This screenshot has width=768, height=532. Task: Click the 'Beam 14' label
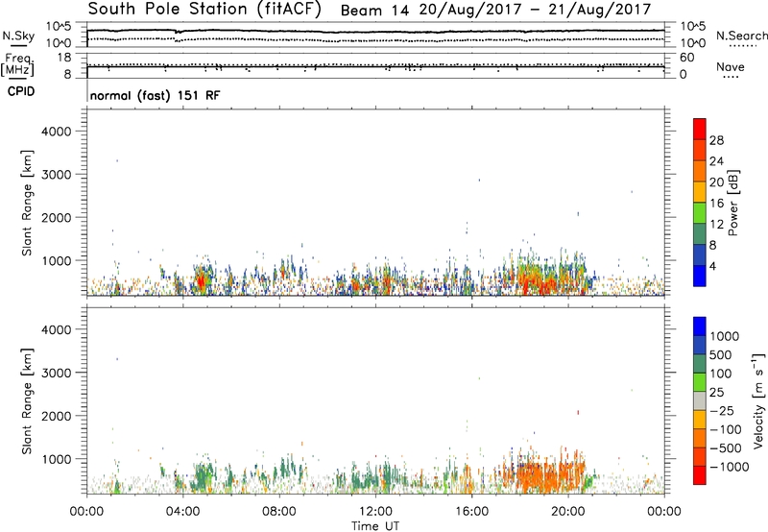(374, 11)
